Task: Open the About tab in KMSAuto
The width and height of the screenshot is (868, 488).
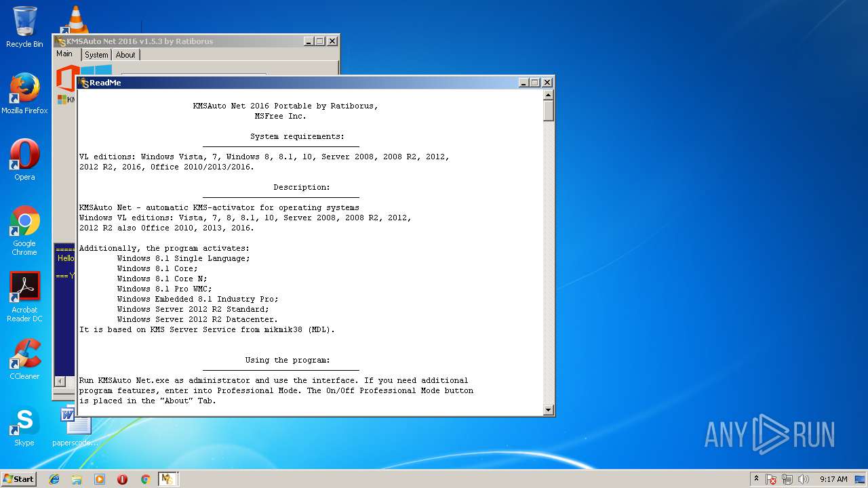Action: pyautogui.click(x=125, y=55)
